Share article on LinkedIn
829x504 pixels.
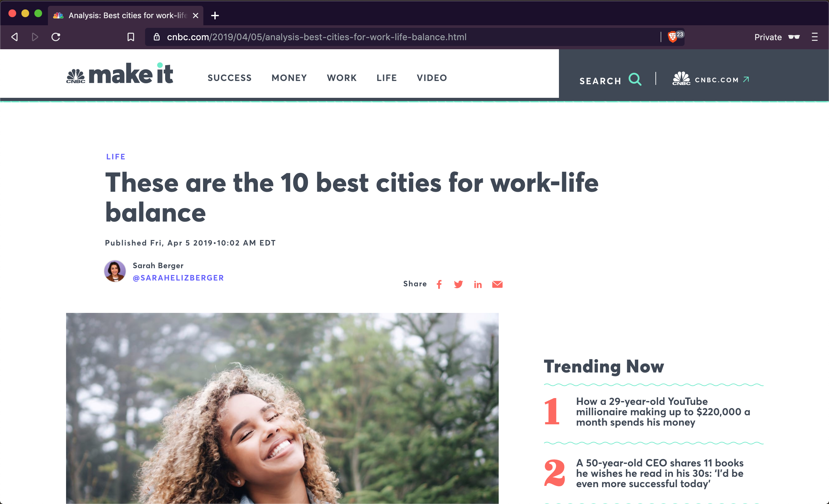coord(478,285)
